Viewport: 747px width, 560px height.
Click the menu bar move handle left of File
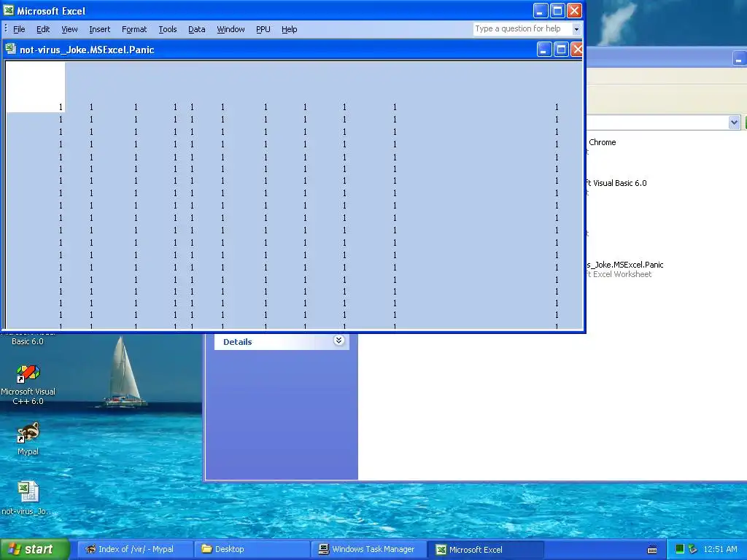(6, 28)
